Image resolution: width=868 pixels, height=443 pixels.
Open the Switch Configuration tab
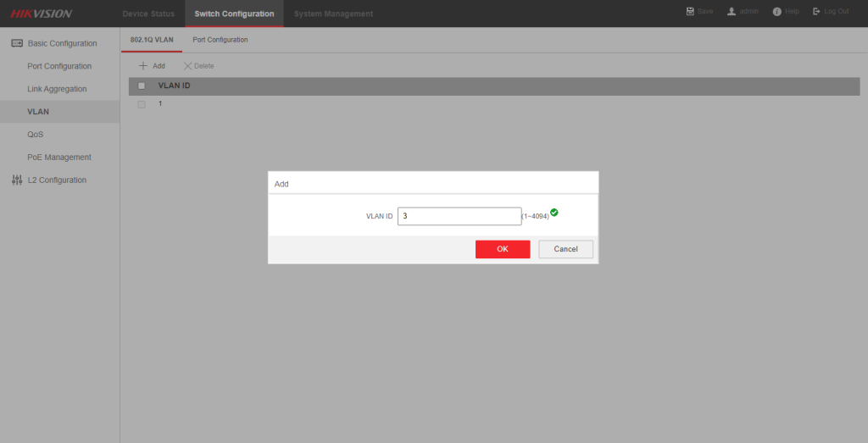click(x=234, y=14)
